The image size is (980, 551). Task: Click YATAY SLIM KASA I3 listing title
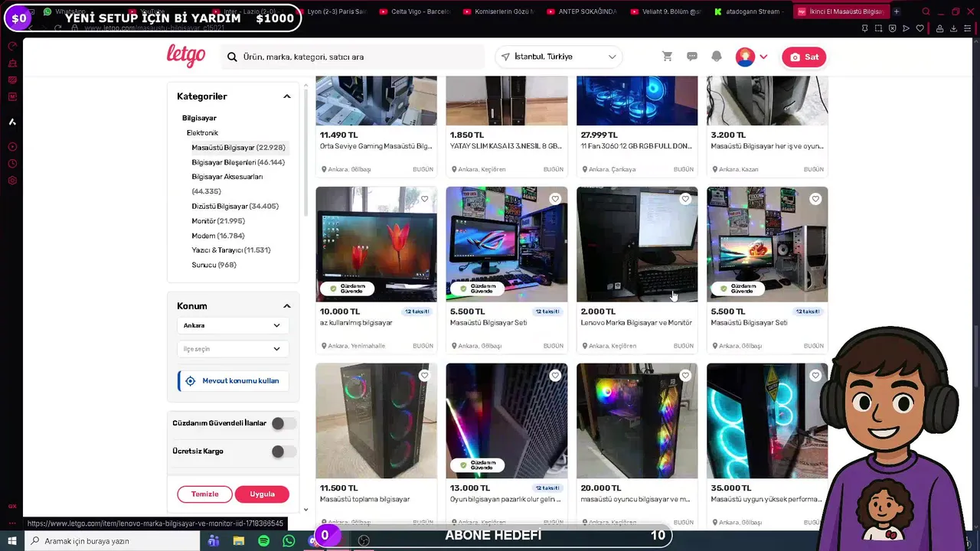[506, 145]
